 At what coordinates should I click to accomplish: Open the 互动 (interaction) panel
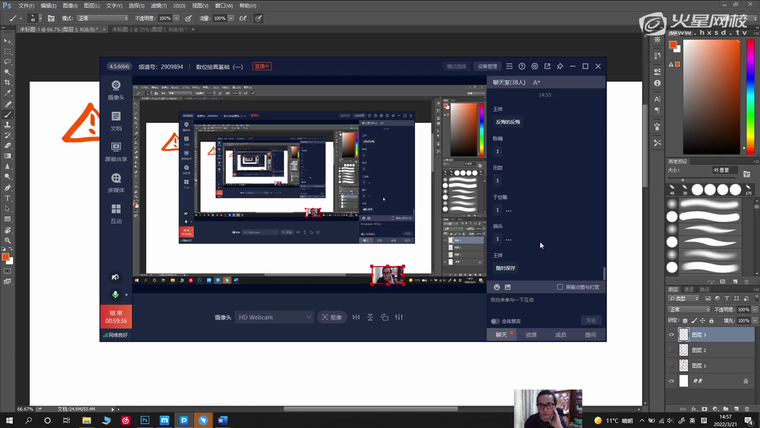tap(116, 212)
